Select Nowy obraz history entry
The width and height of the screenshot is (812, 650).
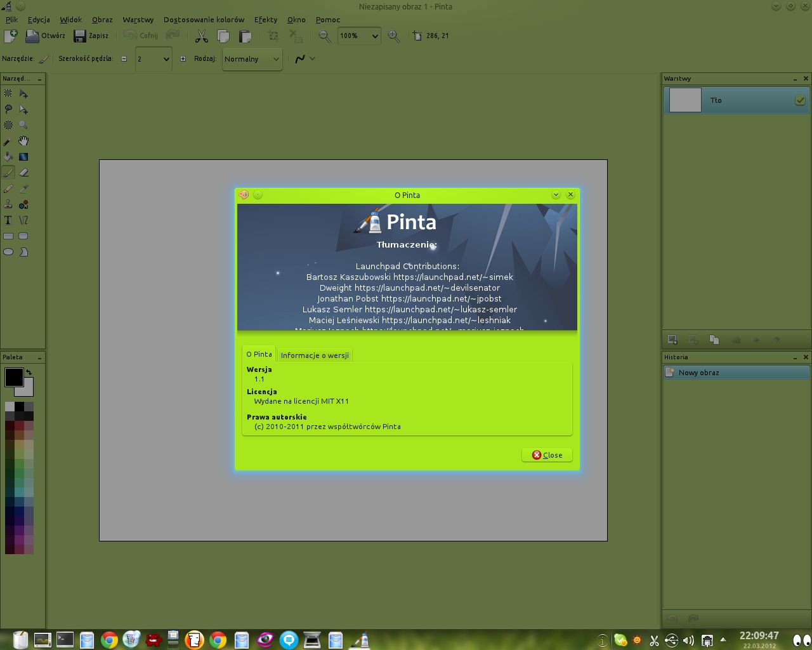click(x=736, y=373)
